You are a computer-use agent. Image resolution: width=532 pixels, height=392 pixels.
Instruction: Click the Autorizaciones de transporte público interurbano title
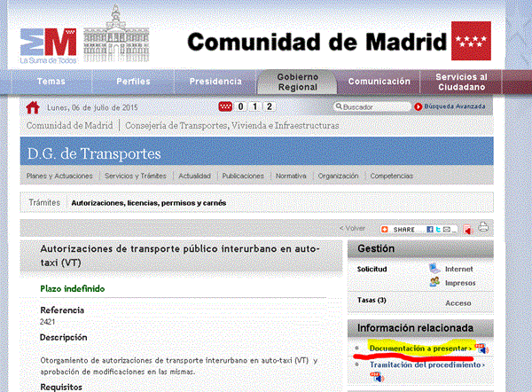[x=180, y=255]
